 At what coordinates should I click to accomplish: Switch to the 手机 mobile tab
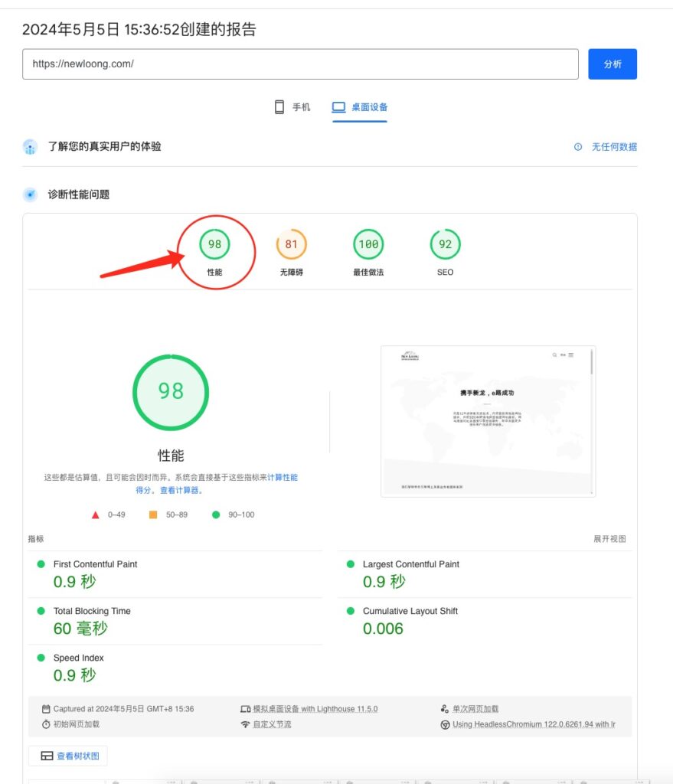pyautogui.click(x=292, y=107)
